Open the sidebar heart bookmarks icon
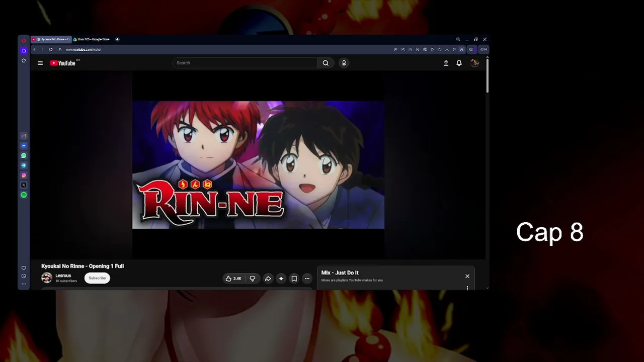 [24, 268]
